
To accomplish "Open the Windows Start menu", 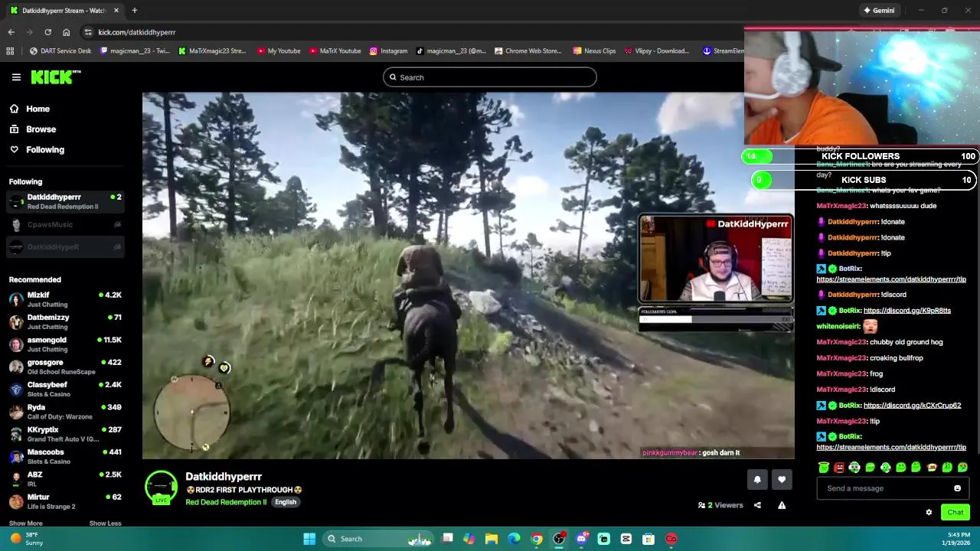I will (x=309, y=539).
